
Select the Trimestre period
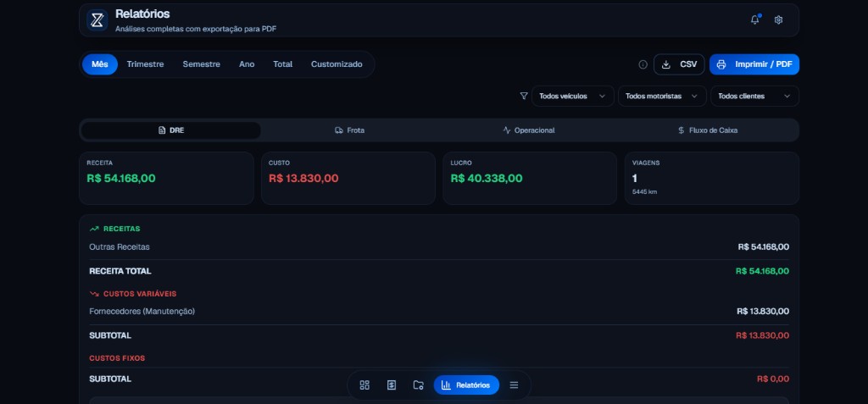coord(145,64)
